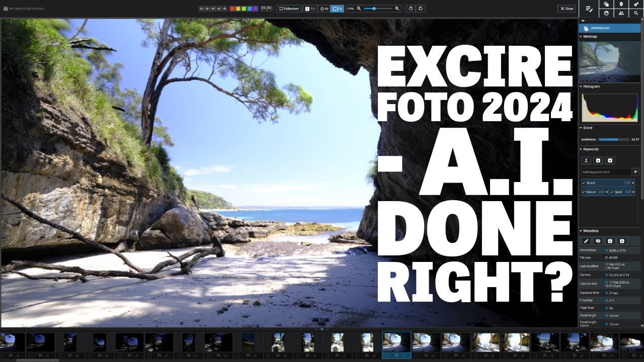Screen dimensions: 644x362
Task: Collapse the Score section
Action: (581, 128)
